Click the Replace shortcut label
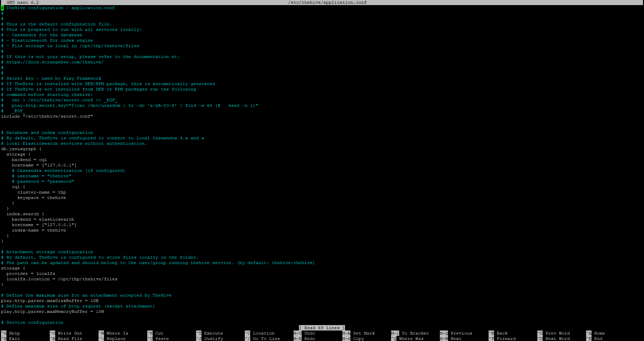Viewport: 644px width, 341px height. pyautogui.click(x=116, y=339)
